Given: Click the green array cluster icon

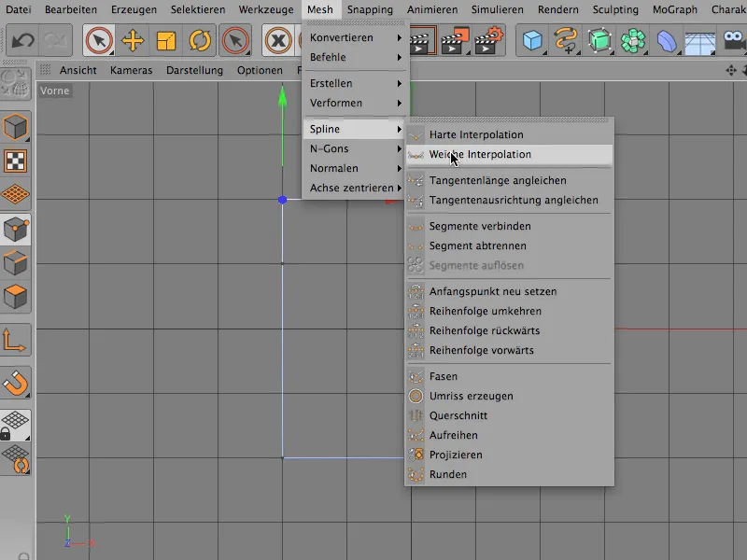Looking at the screenshot, I should pos(633,41).
